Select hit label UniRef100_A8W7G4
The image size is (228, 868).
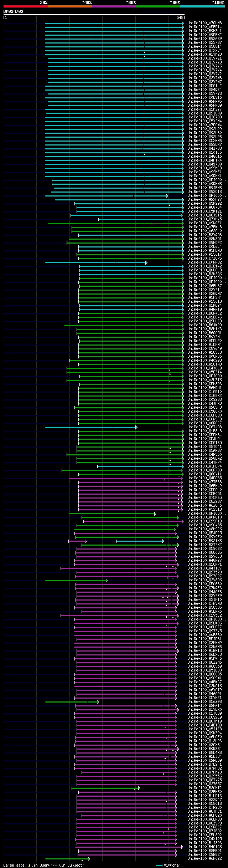[204, 208]
